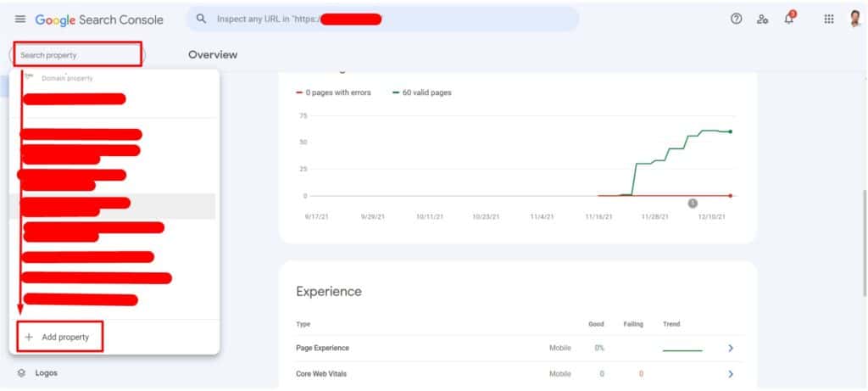Click the magnifier icon in URL inspection bar

202,19
